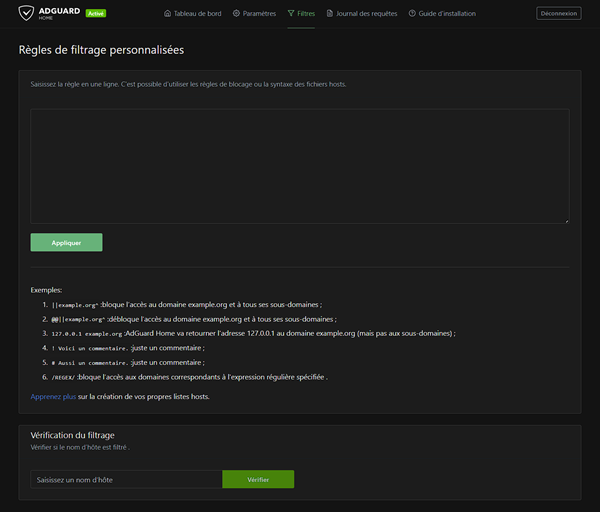The image size is (600, 512).
Task: Click the funnel icon beside Filtres
Action: click(x=291, y=14)
